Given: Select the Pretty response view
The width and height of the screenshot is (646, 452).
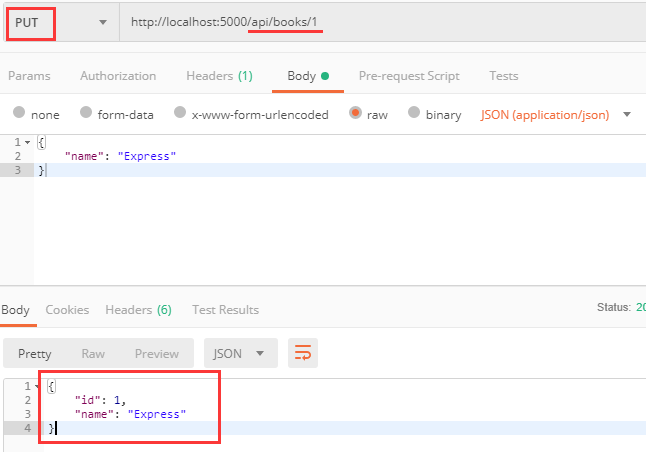Looking at the screenshot, I should (x=35, y=354).
